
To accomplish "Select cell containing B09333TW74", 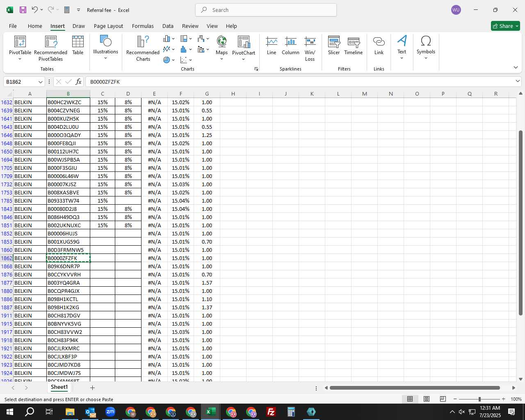I will (x=68, y=201).
